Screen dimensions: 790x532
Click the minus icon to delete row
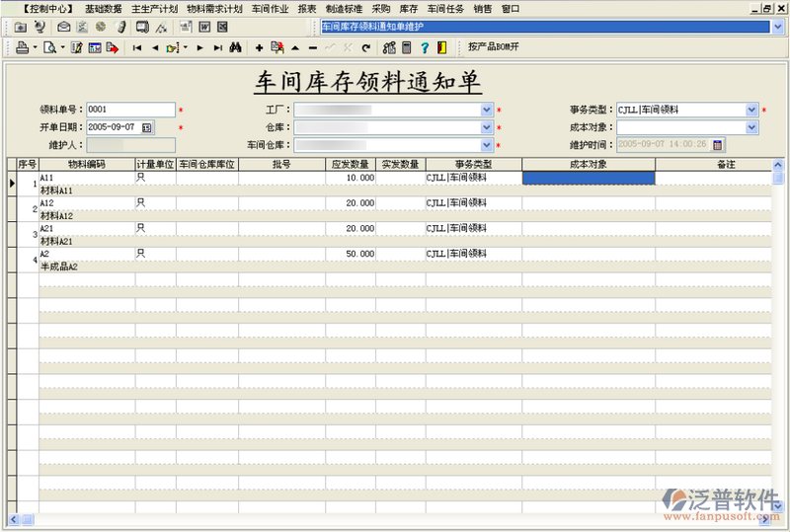click(313, 46)
